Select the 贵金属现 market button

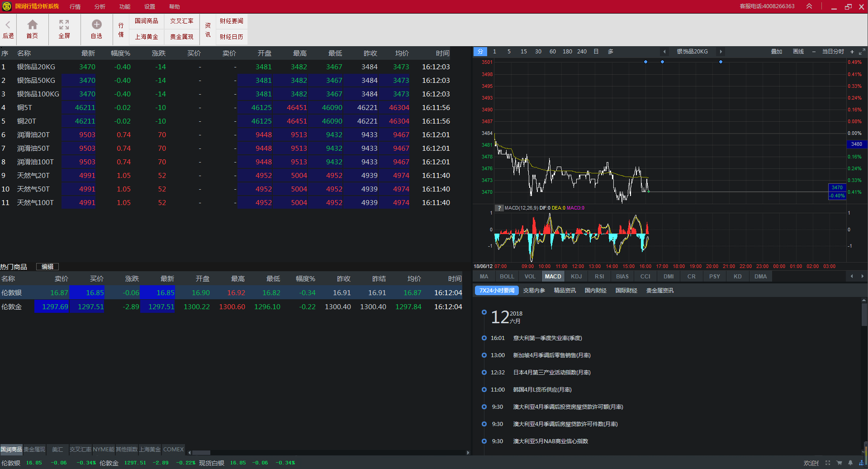[x=182, y=37]
